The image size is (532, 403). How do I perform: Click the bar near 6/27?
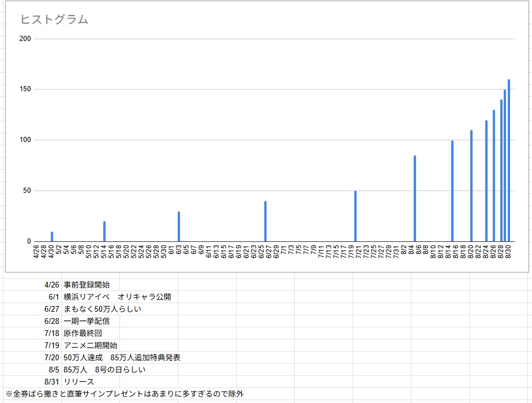click(x=265, y=222)
